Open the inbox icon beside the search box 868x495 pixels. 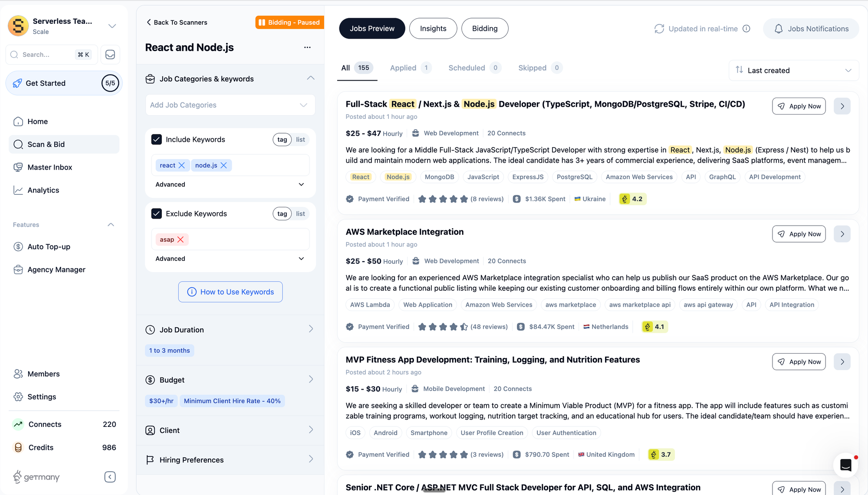pyautogui.click(x=110, y=55)
